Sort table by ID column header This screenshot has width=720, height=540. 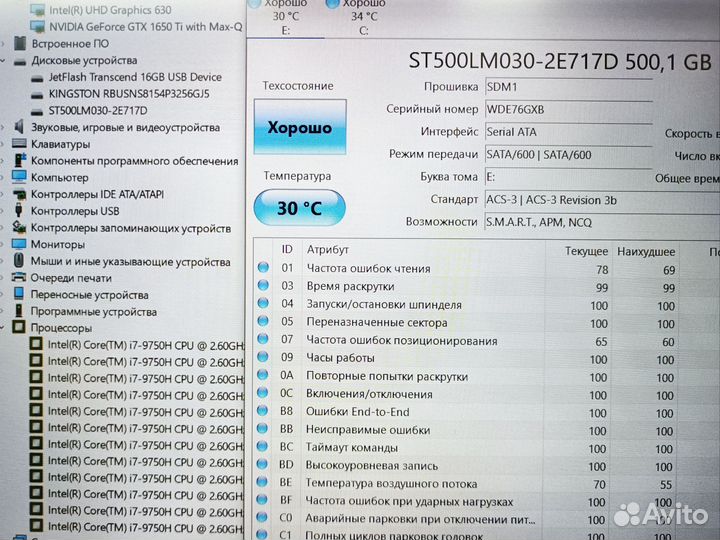[287, 249]
